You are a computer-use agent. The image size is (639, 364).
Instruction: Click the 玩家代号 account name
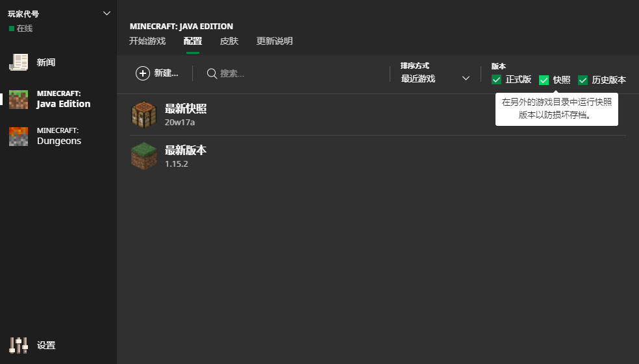[x=23, y=14]
